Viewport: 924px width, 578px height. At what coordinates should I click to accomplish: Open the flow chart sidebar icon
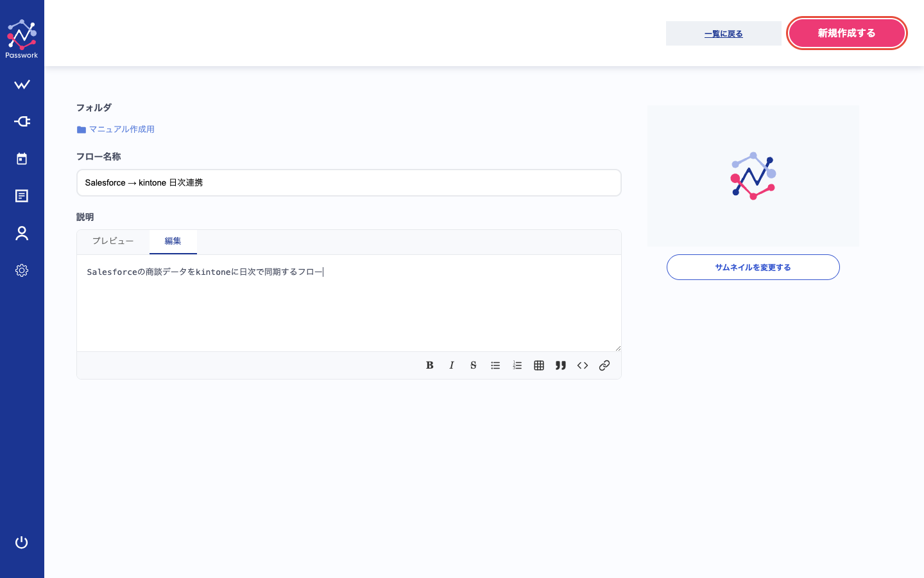[x=22, y=85]
